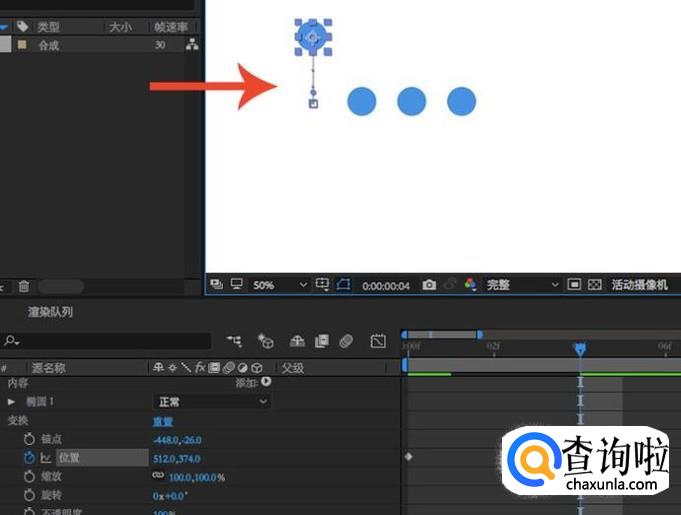Open the 正常 blend mode dropdown
This screenshot has height=515, width=681.
coord(210,402)
